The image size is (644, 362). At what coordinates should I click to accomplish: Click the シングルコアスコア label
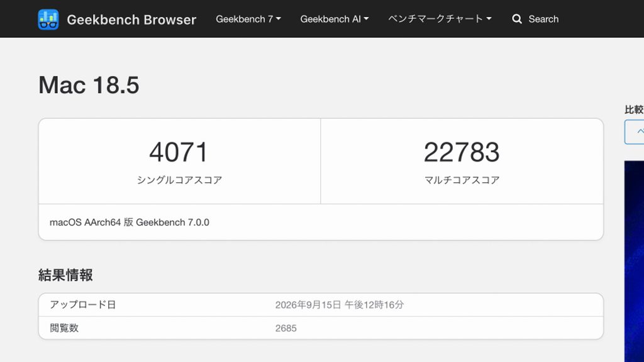(179, 180)
